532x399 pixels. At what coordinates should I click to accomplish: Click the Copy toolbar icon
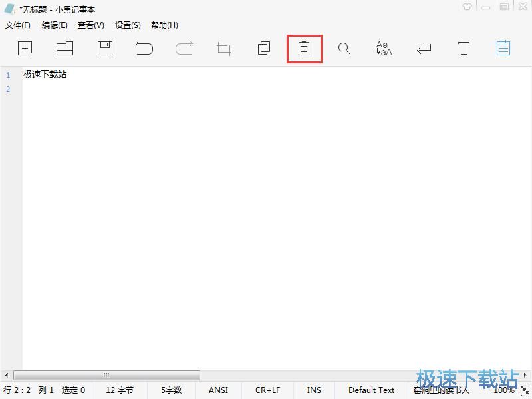(264, 48)
